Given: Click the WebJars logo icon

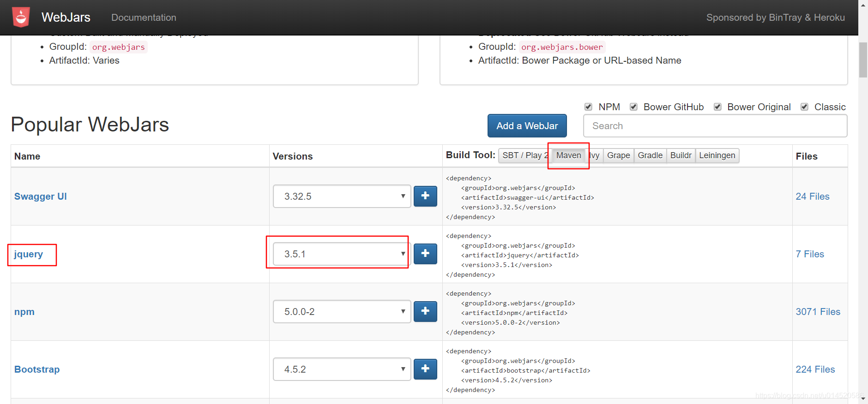Looking at the screenshot, I should pos(21,17).
